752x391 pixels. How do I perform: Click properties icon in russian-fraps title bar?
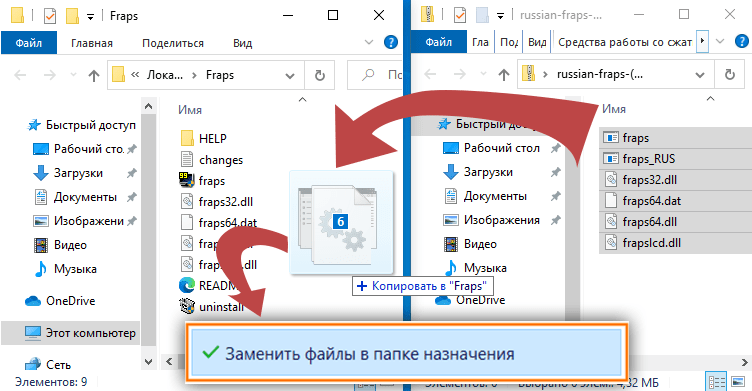[459, 15]
